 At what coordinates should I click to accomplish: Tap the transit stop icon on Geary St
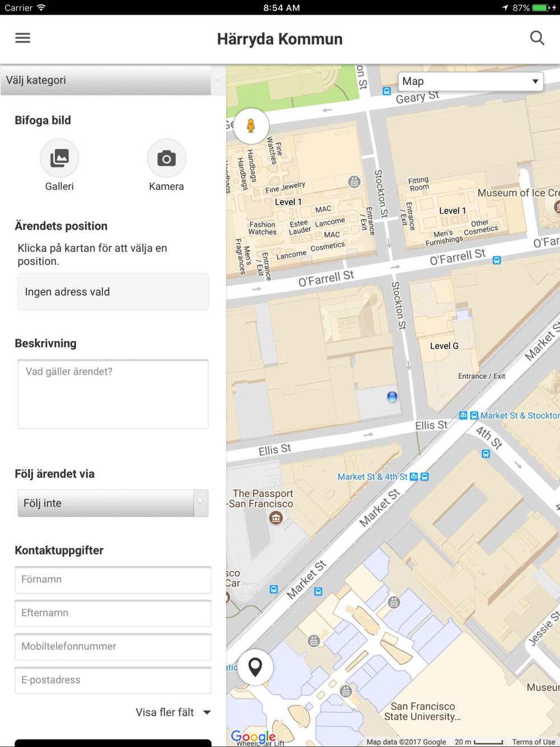386,91
